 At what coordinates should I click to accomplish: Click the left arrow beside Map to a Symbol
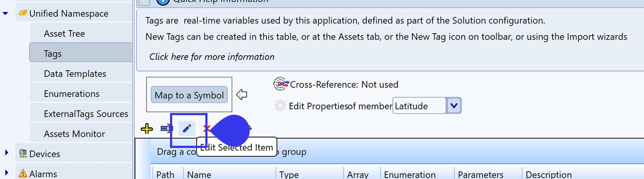click(242, 94)
